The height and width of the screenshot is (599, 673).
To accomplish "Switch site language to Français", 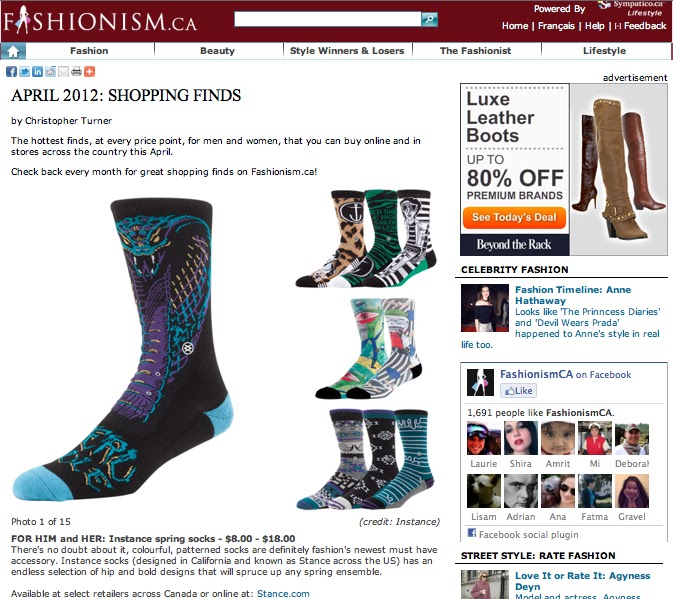I will pyautogui.click(x=556, y=26).
